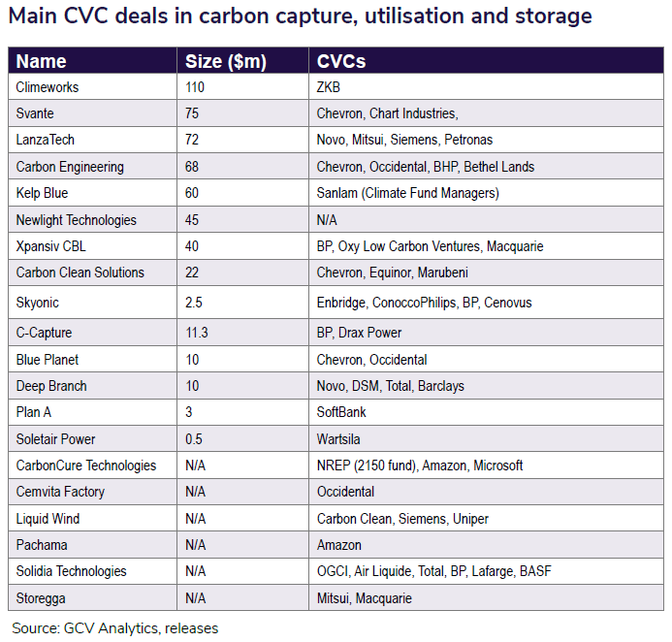Select the Climeworks name cell
672x642 pixels.
tap(48, 87)
